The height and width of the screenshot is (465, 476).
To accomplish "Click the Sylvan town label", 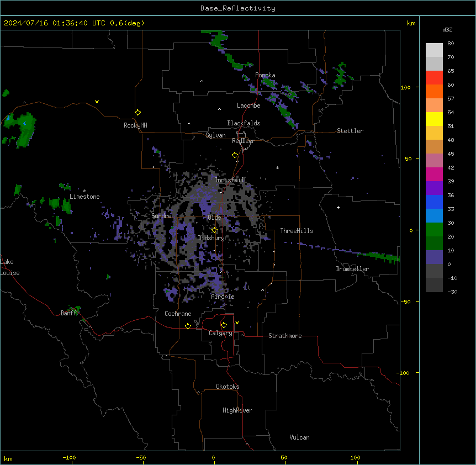I will tap(215, 135).
